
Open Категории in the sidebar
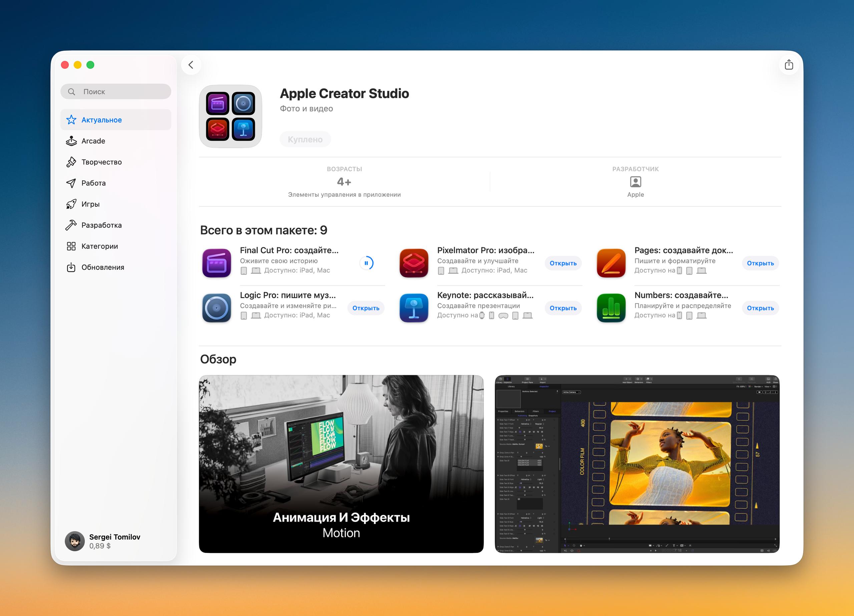[116, 246]
